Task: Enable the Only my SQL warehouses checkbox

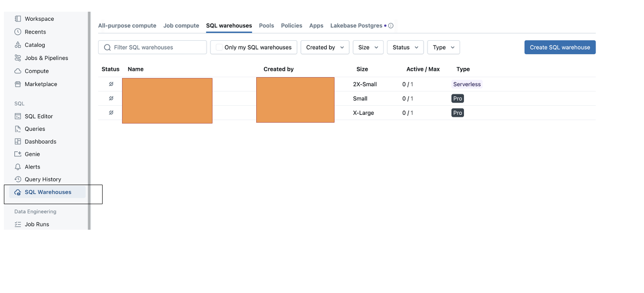Action: coord(219,47)
